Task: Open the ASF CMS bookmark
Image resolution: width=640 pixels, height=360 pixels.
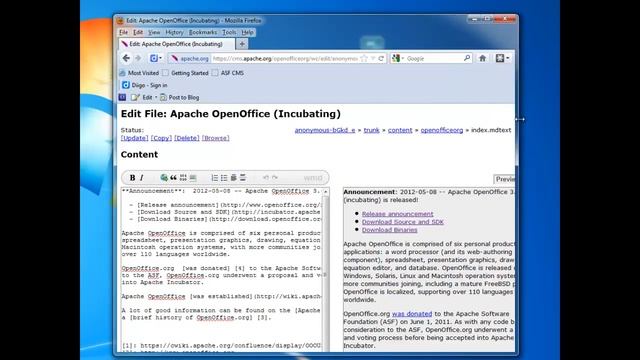Action: coord(228,73)
